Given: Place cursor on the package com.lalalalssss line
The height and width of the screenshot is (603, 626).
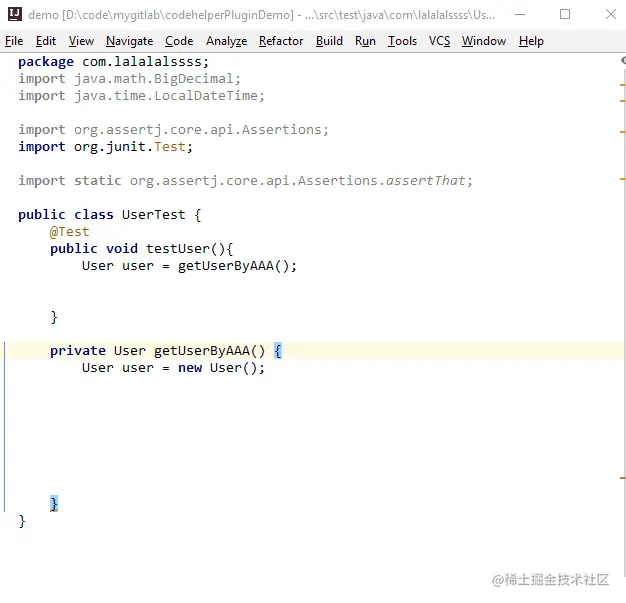Looking at the screenshot, I should [x=113, y=62].
